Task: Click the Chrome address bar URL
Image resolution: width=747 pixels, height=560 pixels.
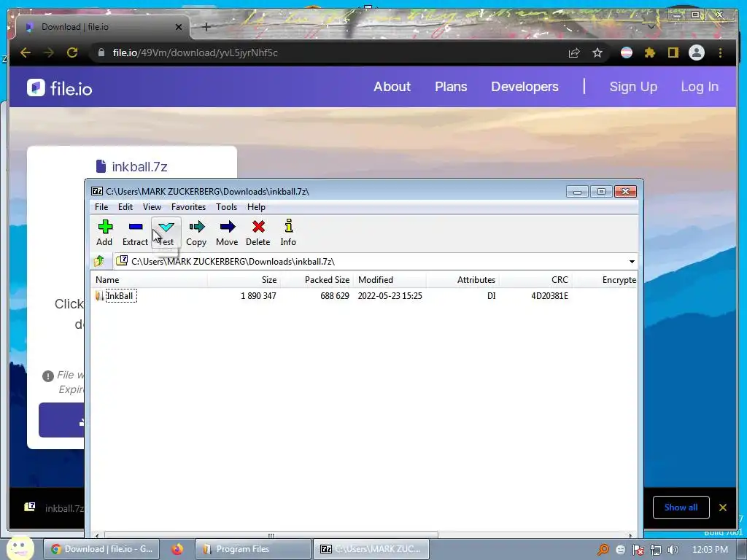Action: click(195, 52)
